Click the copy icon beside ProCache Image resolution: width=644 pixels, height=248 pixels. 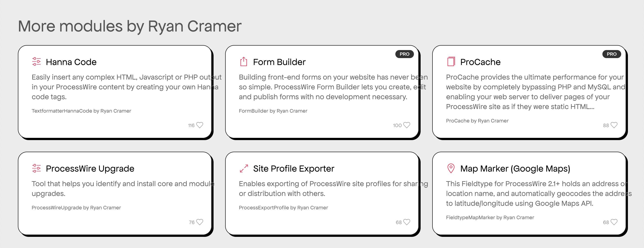451,62
